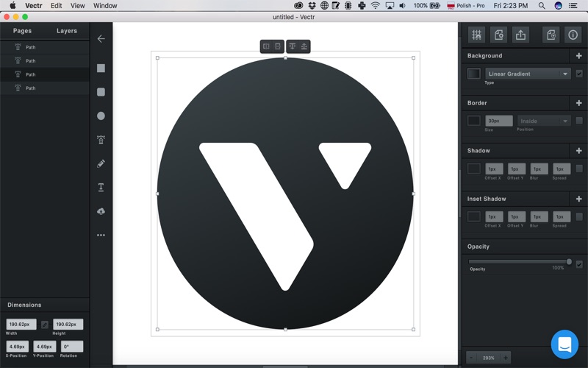Toggle the Opacity checkbox
The image size is (588, 368).
579,264
